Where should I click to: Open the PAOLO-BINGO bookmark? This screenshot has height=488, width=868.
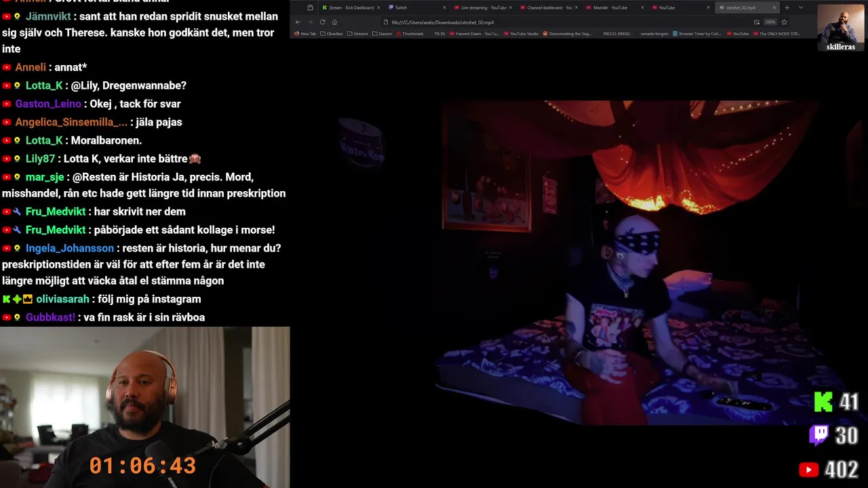tap(615, 33)
